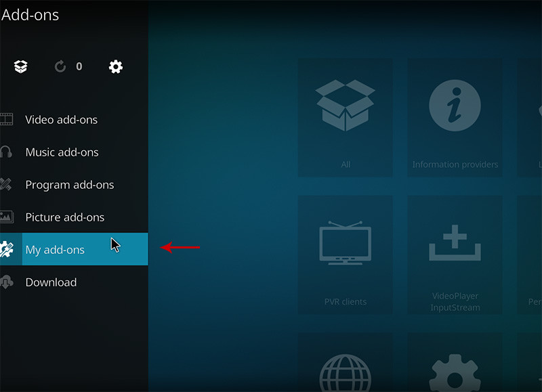Click the available updates count 0
This screenshot has height=392, width=542.
[x=79, y=66]
